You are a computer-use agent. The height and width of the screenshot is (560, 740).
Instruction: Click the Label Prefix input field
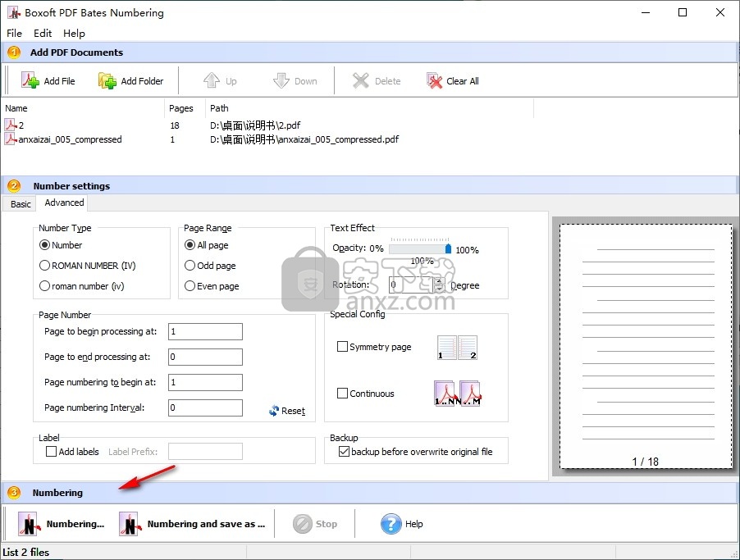click(205, 452)
